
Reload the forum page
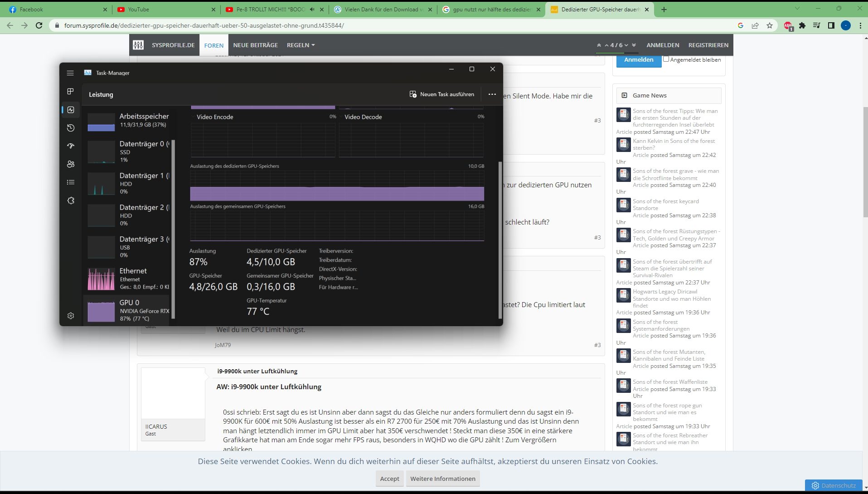[39, 25]
